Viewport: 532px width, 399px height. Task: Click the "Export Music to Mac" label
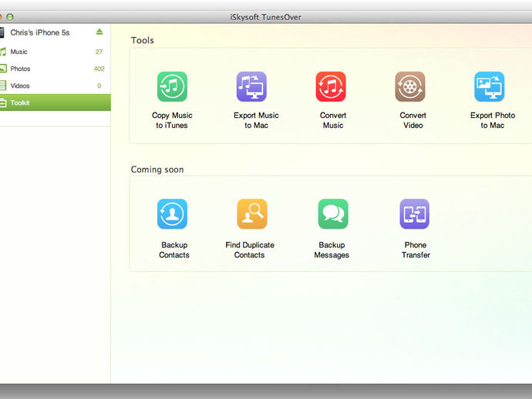[256, 120]
